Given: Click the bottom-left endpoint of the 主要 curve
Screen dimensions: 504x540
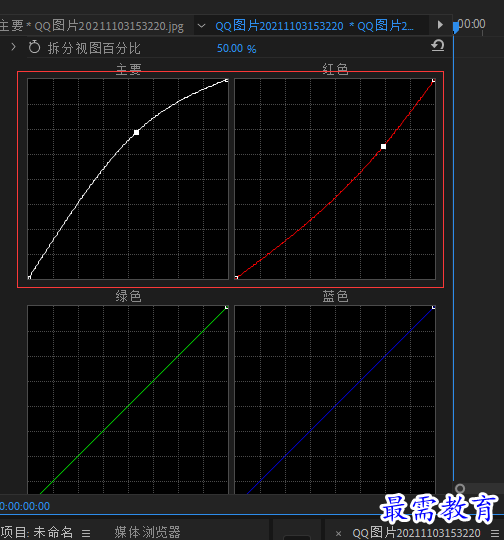Looking at the screenshot, I should 29,277.
